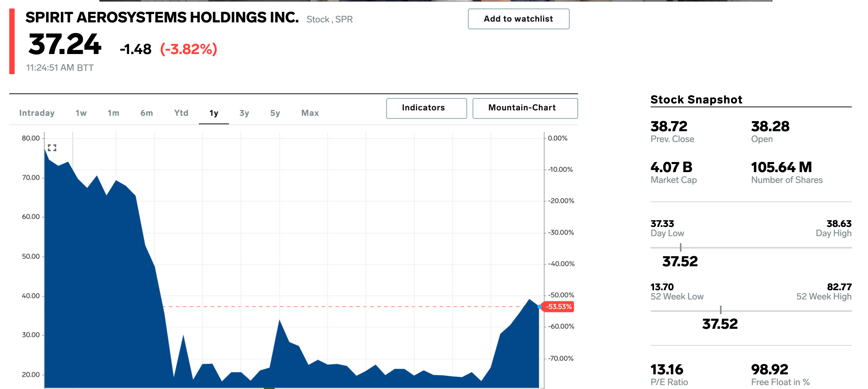Click the Day High value 38.63
Viewport: 868px width, 389px height.
[839, 224]
